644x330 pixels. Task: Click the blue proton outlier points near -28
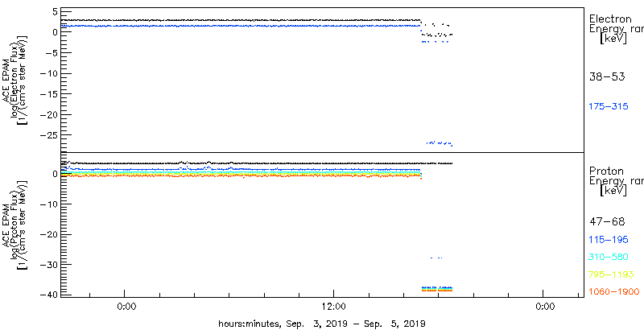(x=436, y=258)
